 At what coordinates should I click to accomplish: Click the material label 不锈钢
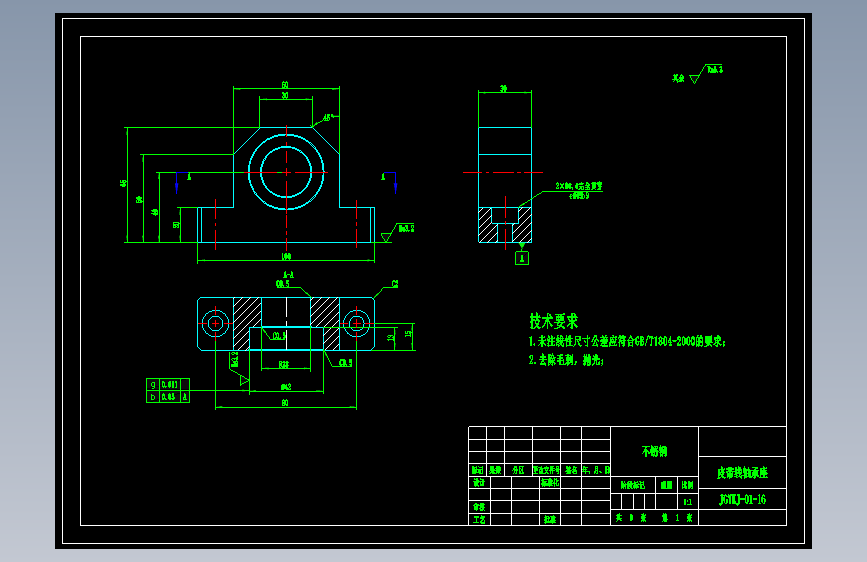pos(655,451)
